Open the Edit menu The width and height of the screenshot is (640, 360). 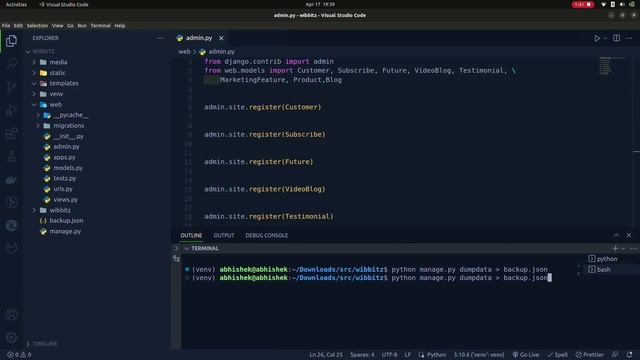(x=18, y=25)
